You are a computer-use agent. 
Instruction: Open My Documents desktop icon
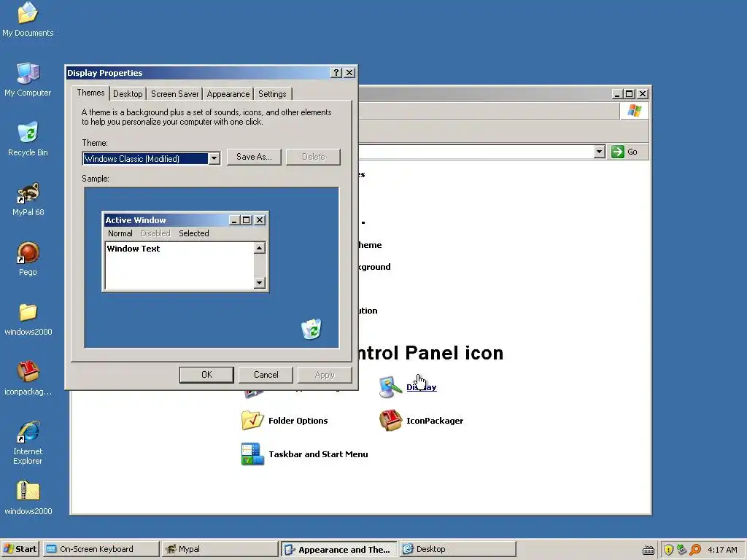[28, 13]
